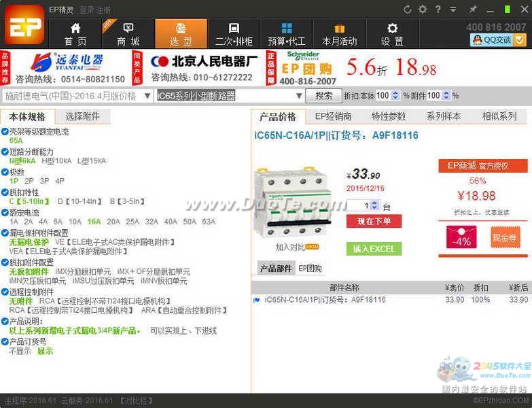
Task: Click the 加入对比 link
Action: [x=290, y=247]
